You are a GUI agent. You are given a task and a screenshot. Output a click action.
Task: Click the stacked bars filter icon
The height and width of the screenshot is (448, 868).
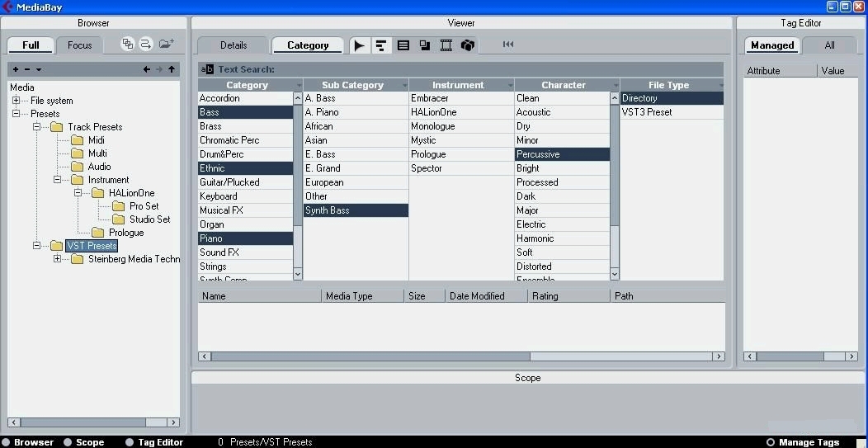tap(381, 45)
